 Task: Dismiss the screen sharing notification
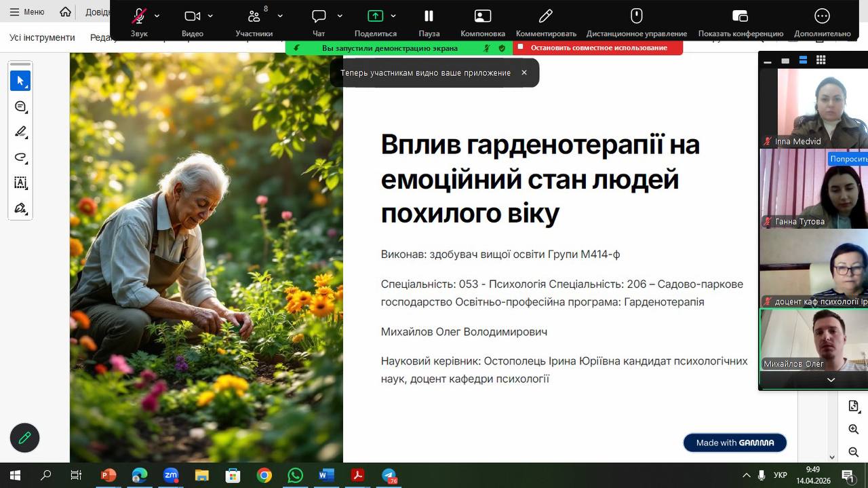point(524,73)
